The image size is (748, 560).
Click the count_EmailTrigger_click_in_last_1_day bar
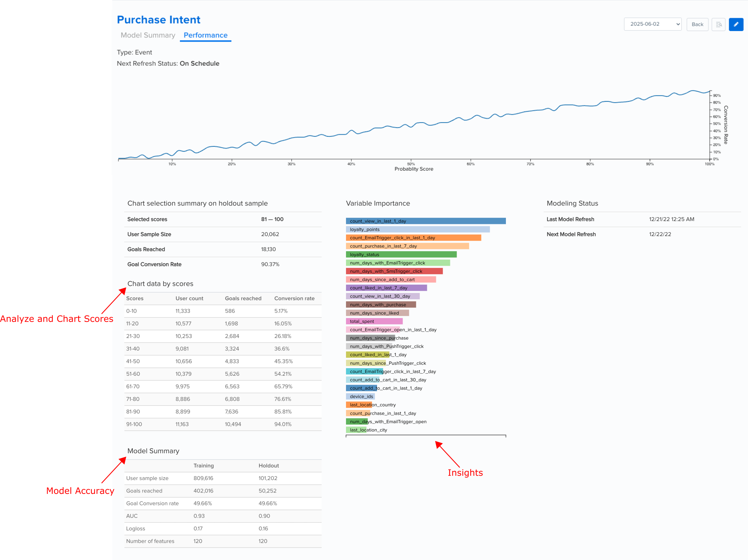coord(413,238)
